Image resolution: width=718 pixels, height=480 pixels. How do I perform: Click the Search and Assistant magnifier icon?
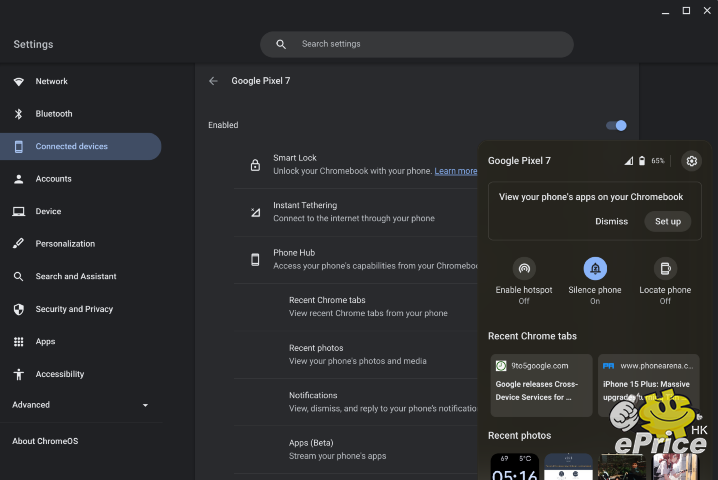click(18, 277)
